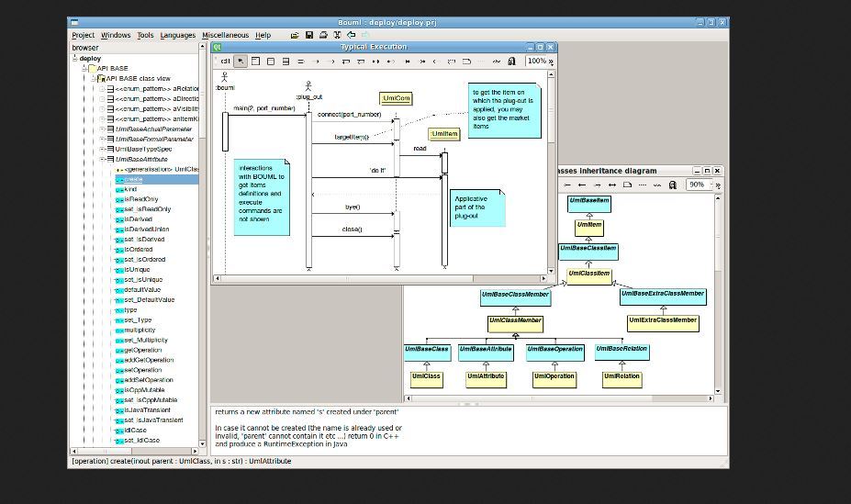
Task: Select the arrow pointer tool in Typical Execution
Action: point(241,62)
